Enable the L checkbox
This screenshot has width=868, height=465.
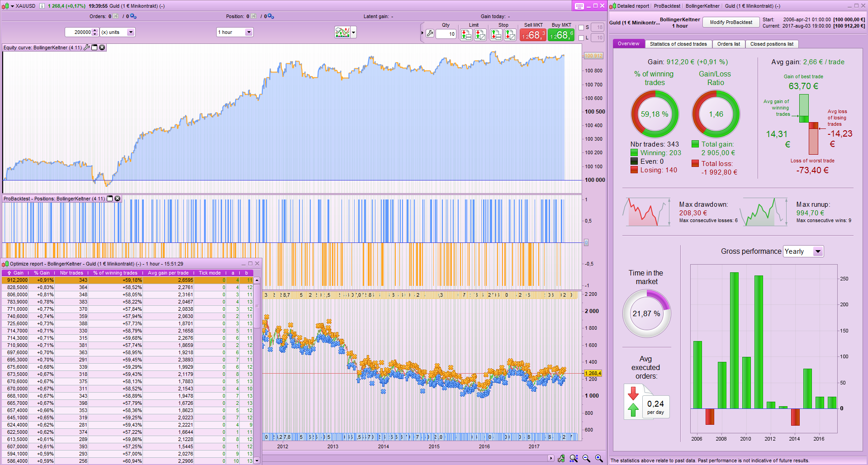tap(582, 38)
